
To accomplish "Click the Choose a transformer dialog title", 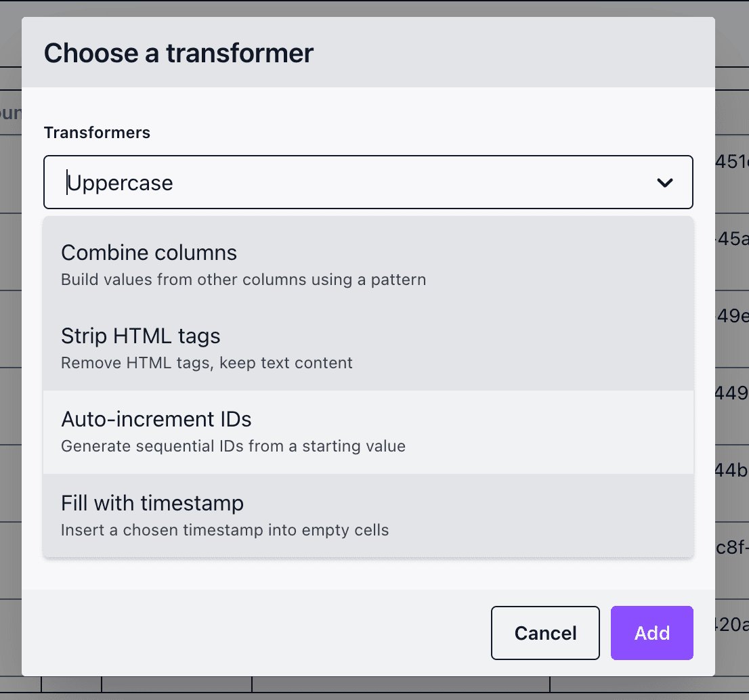I will [x=179, y=53].
